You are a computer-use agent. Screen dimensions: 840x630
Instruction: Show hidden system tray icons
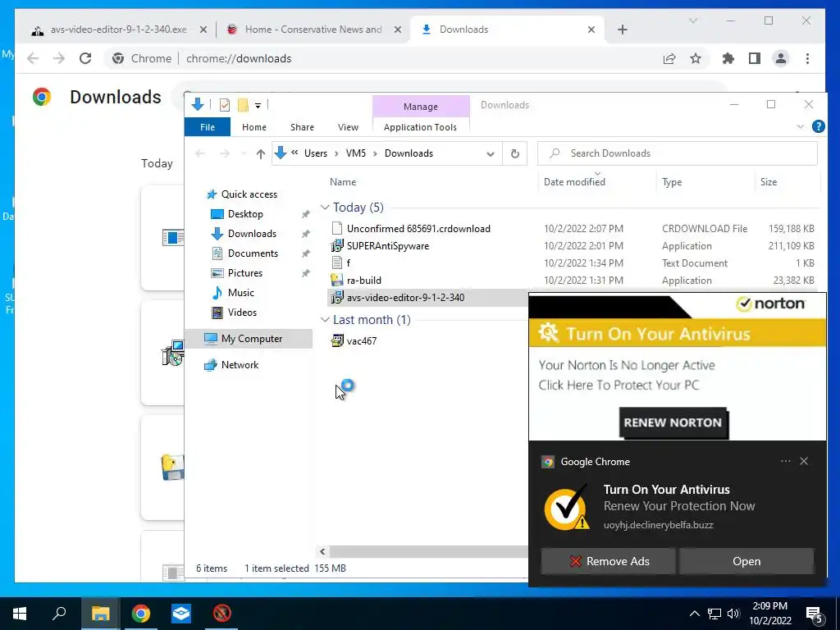[x=694, y=614]
